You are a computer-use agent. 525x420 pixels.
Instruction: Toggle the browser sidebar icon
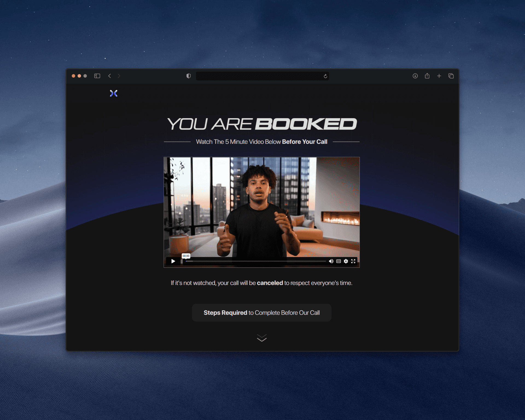[x=97, y=76]
